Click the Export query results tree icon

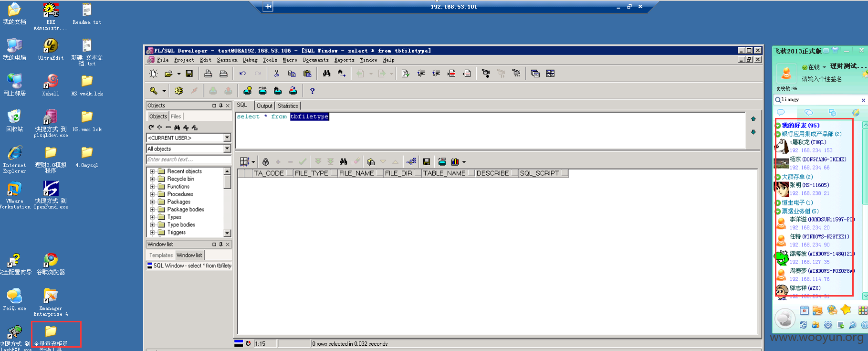[411, 162]
